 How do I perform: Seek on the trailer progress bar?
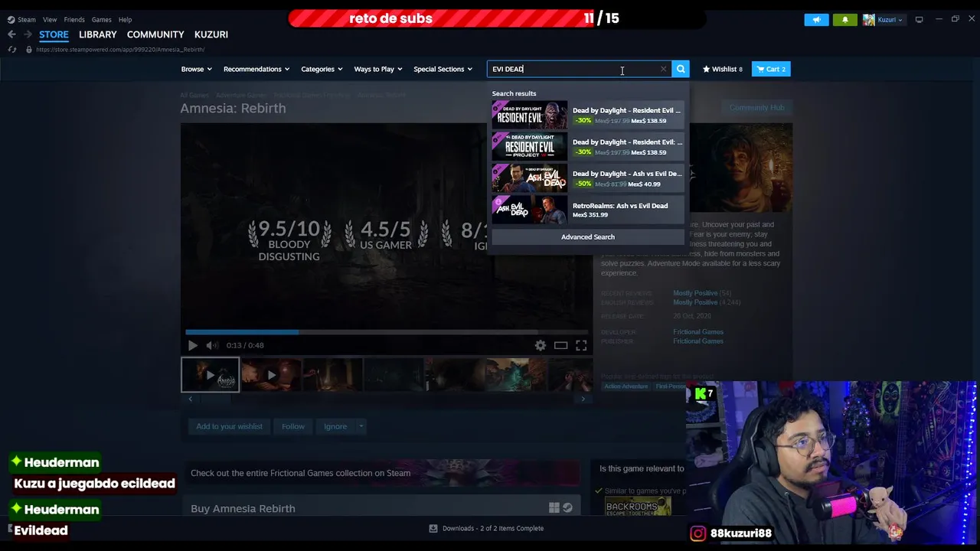387,332
